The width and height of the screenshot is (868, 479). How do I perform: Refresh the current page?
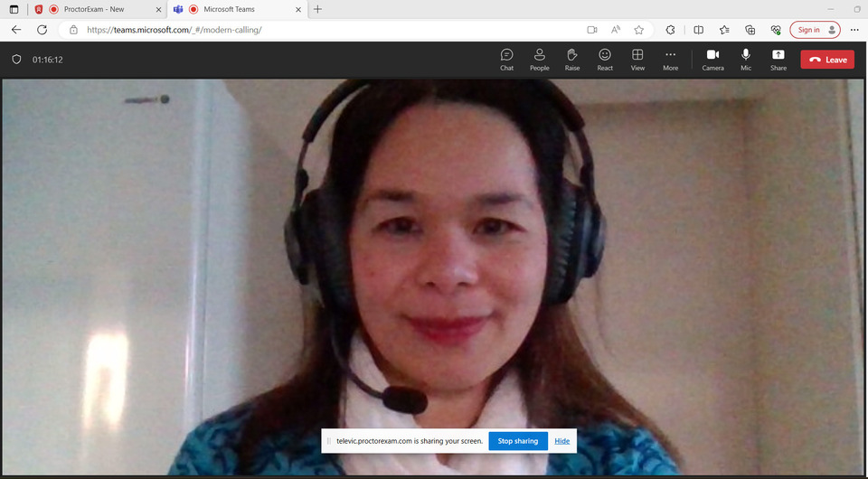pyautogui.click(x=42, y=30)
